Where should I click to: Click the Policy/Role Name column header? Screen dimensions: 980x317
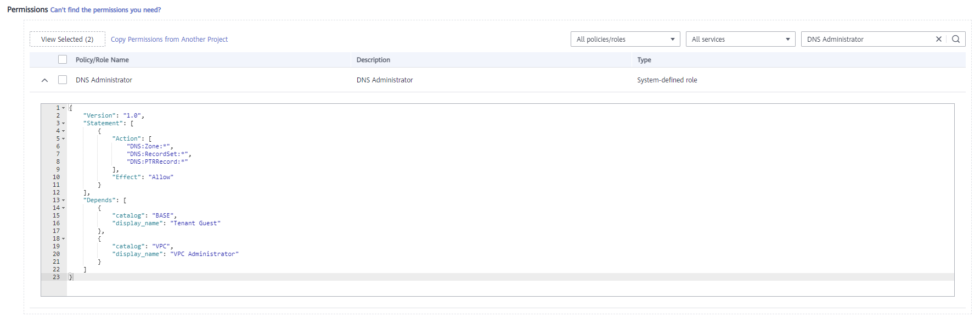102,60
